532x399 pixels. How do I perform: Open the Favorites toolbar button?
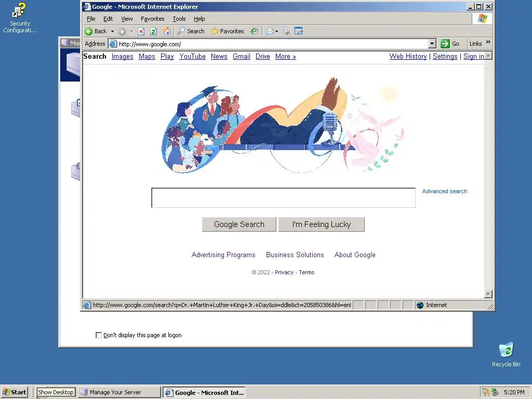pyautogui.click(x=228, y=31)
